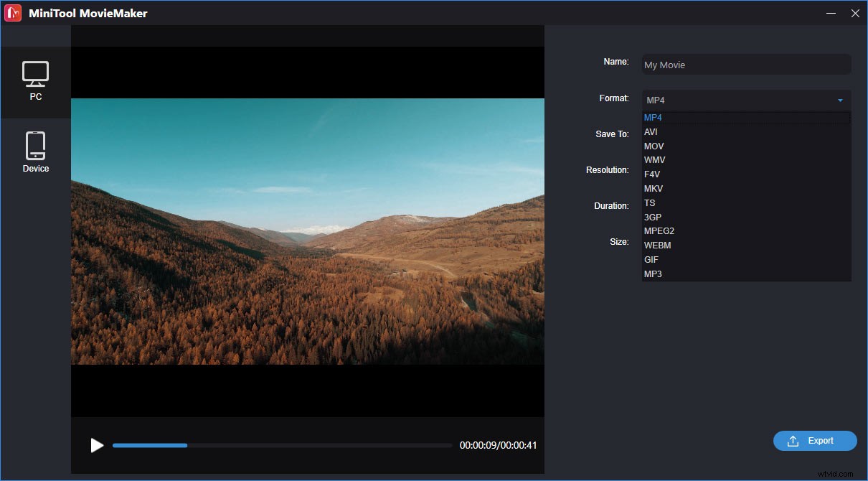The image size is (868, 481).
Task: Select the PC export option icon
Action: pyautogui.click(x=36, y=72)
